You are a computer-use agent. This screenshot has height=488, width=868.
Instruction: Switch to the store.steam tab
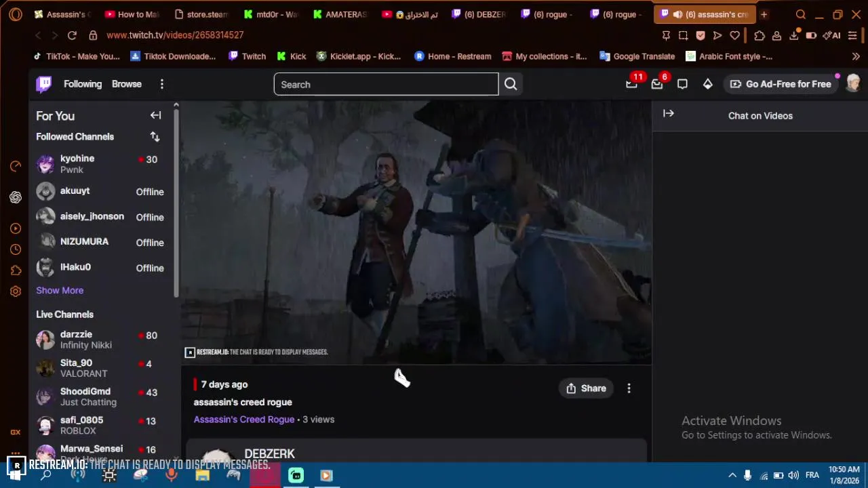202,14
